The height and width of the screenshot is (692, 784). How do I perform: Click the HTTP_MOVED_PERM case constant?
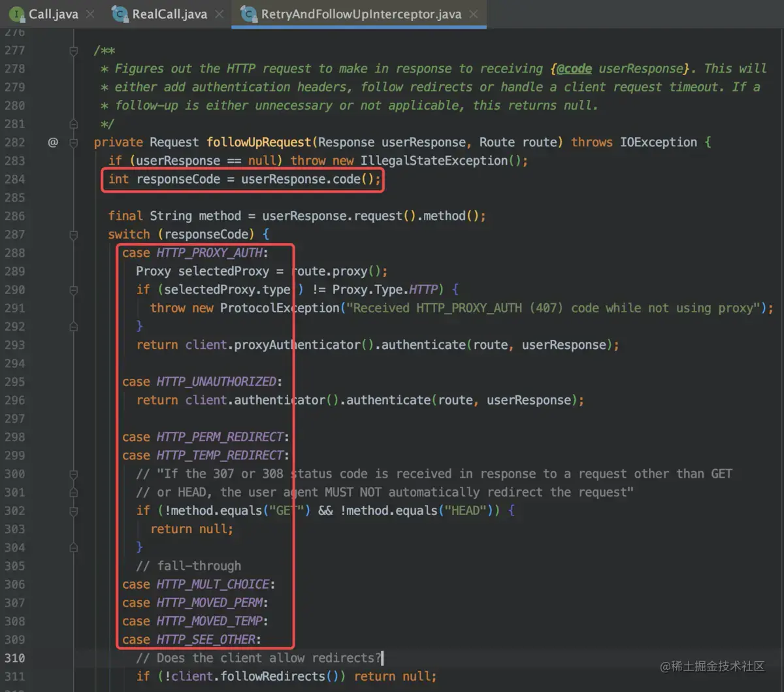click(x=209, y=602)
